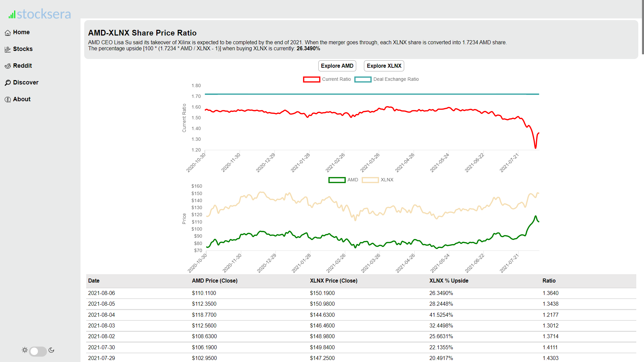Click the Stocks chart icon
The width and height of the screenshot is (644, 362).
coord(8,50)
